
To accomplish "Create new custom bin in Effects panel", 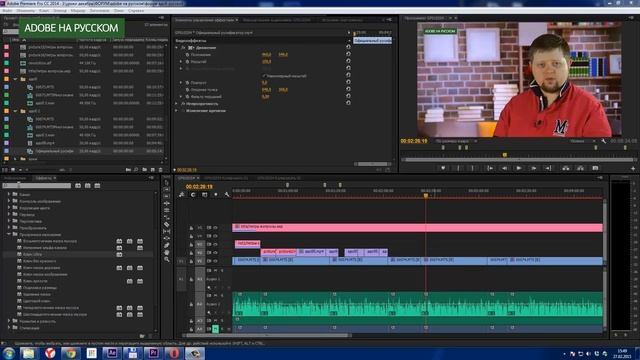I will (x=142, y=336).
